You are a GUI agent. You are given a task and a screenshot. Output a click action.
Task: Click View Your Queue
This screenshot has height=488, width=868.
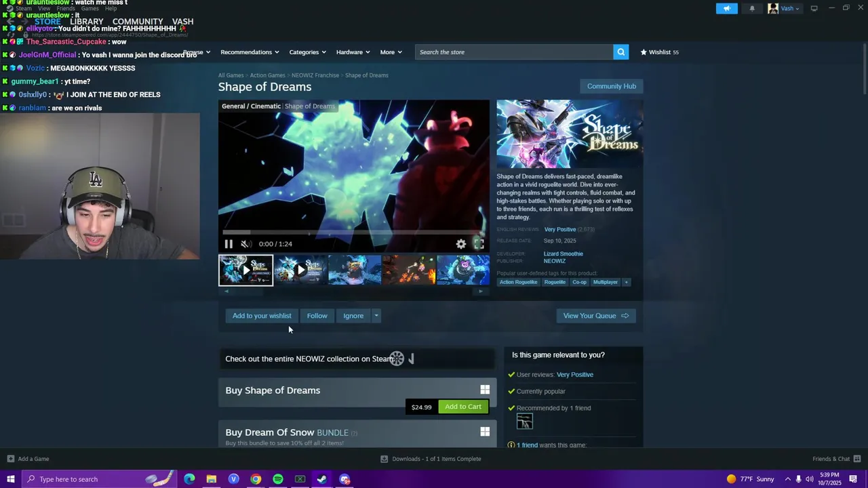tap(596, 316)
